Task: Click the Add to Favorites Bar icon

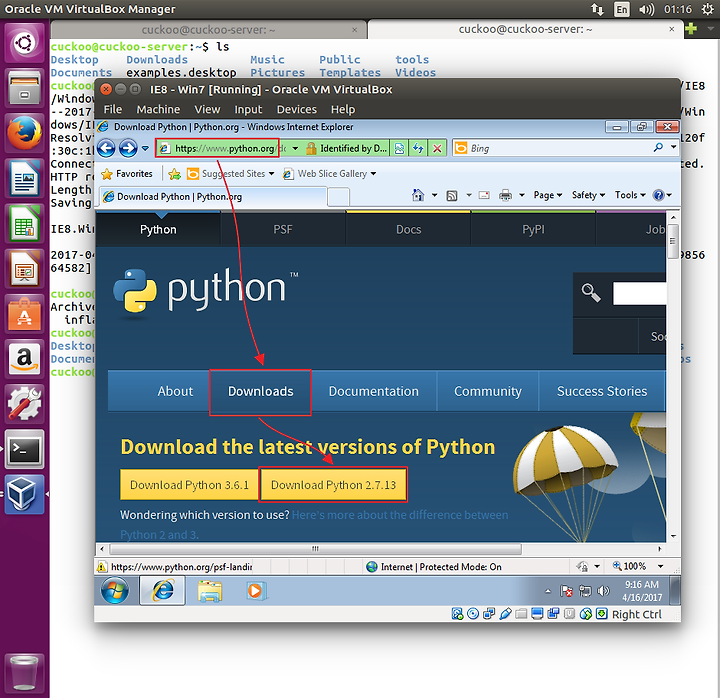Action: point(174,174)
